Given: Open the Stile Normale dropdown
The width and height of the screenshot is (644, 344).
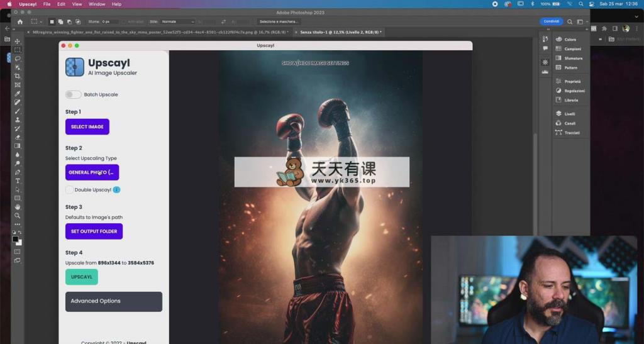Looking at the screenshot, I should click(177, 21).
